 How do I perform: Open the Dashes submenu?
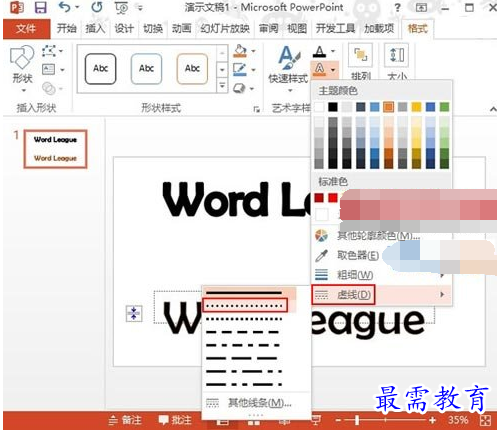(381, 295)
